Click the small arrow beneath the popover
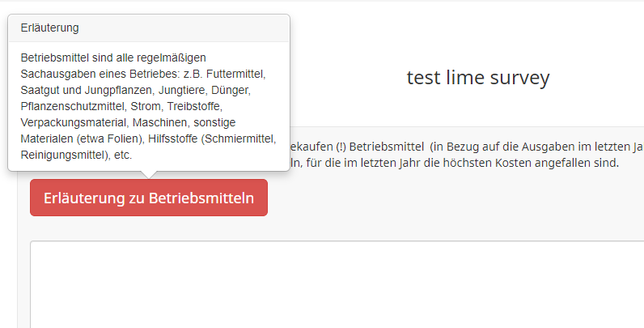Screen dimensions: 644x328 tap(149, 173)
